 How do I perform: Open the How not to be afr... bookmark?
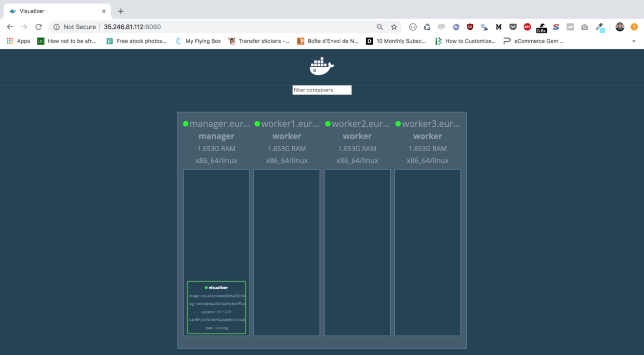[x=67, y=41]
